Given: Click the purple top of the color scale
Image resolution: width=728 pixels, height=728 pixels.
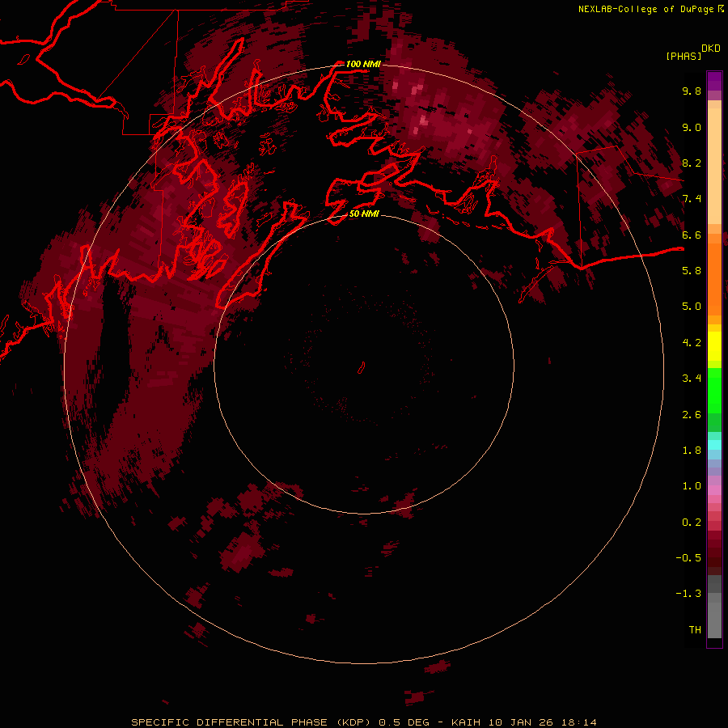Looking at the screenshot, I should click(714, 82).
